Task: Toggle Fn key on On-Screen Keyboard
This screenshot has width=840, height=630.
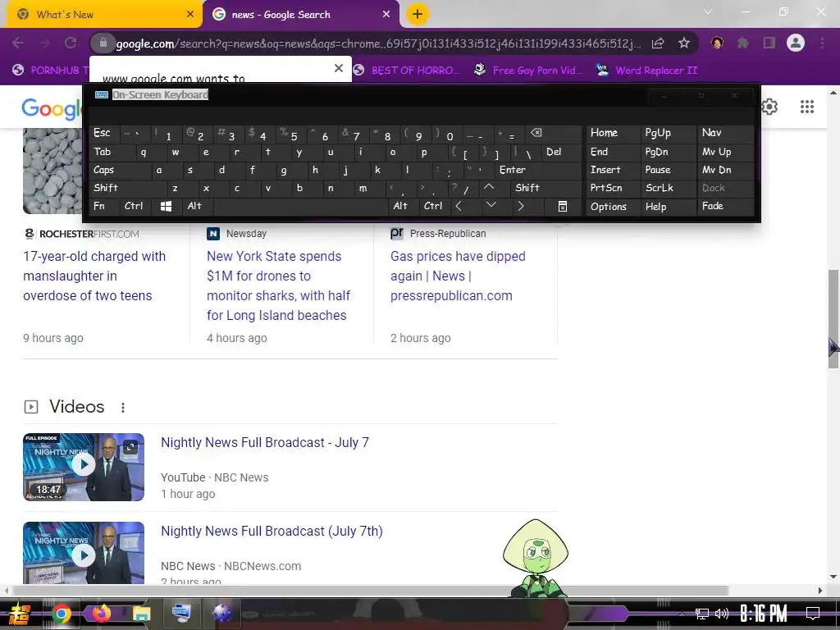Action: pyautogui.click(x=104, y=206)
